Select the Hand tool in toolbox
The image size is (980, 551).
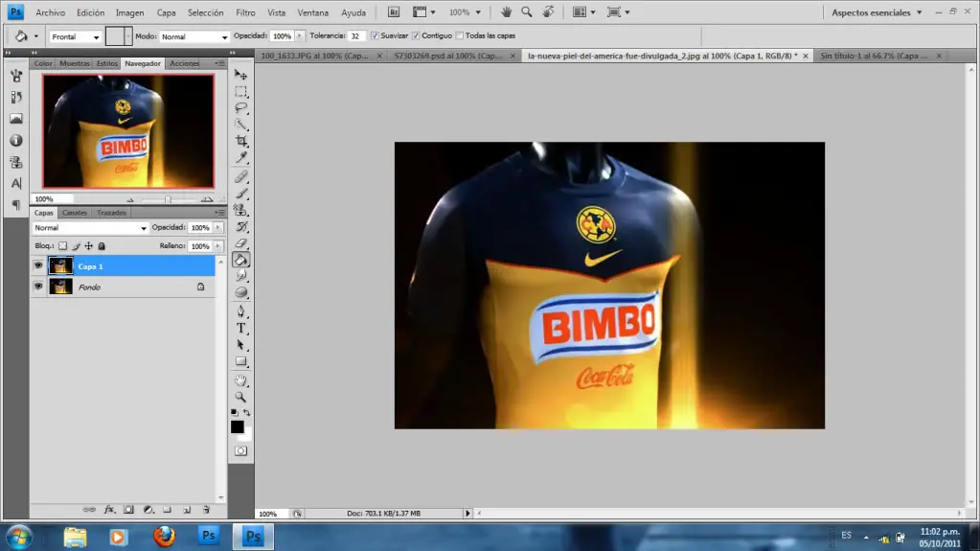(240, 380)
